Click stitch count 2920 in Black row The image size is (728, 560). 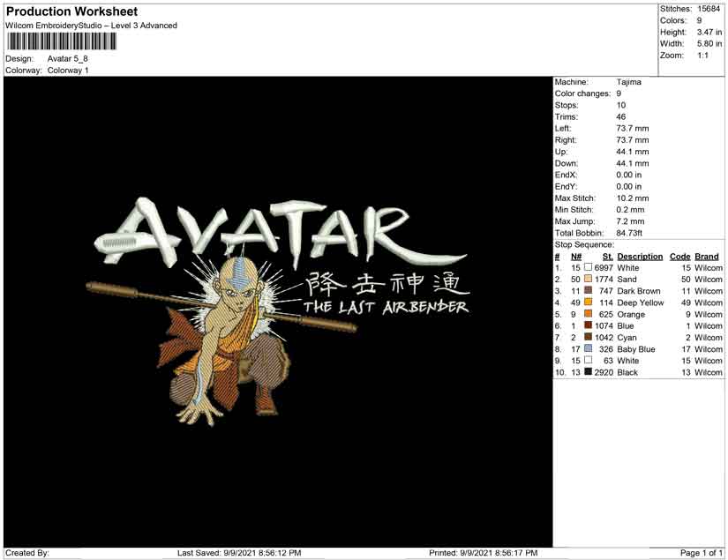tap(604, 372)
